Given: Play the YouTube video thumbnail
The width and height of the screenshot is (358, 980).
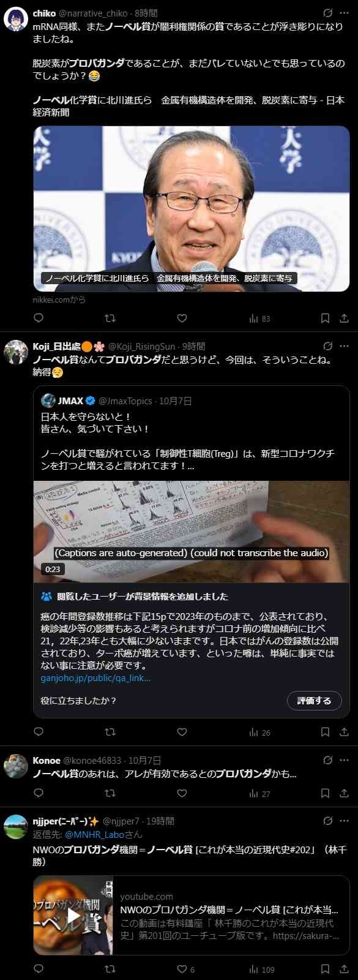Looking at the screenshot, I should 73,916.
